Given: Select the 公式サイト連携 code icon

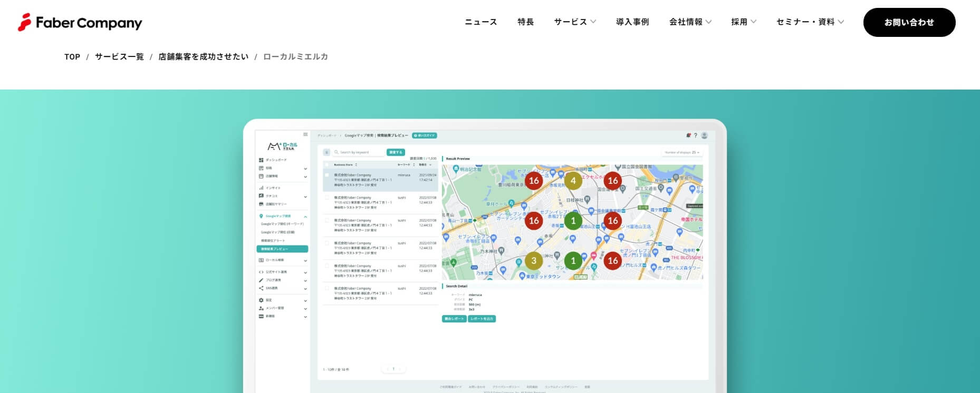Looking at the screenshot, I should pos(261,272).
